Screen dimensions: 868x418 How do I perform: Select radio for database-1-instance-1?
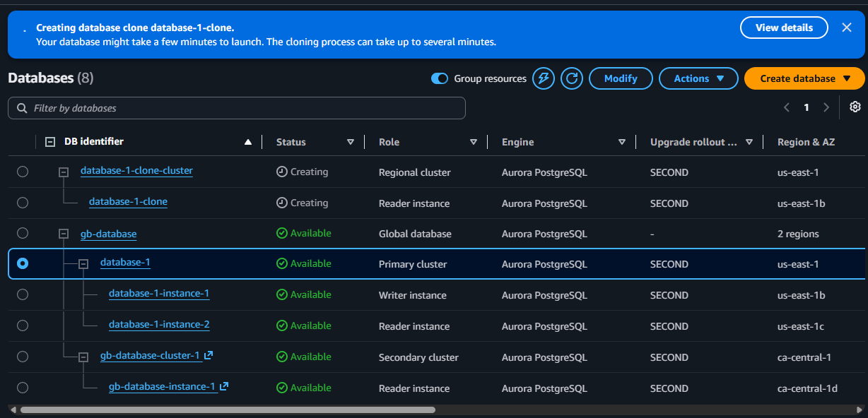pos(23,294)
